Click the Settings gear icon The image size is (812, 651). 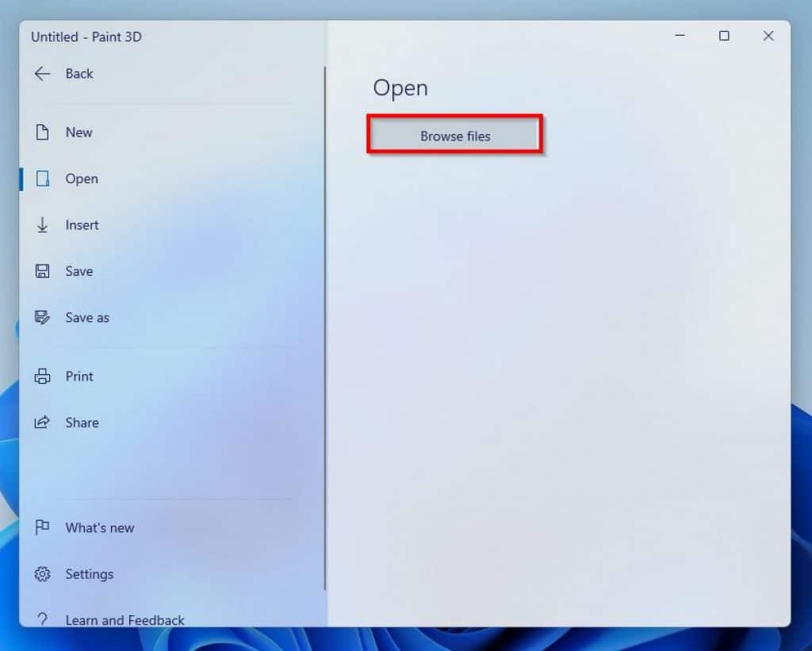(42, 574)
